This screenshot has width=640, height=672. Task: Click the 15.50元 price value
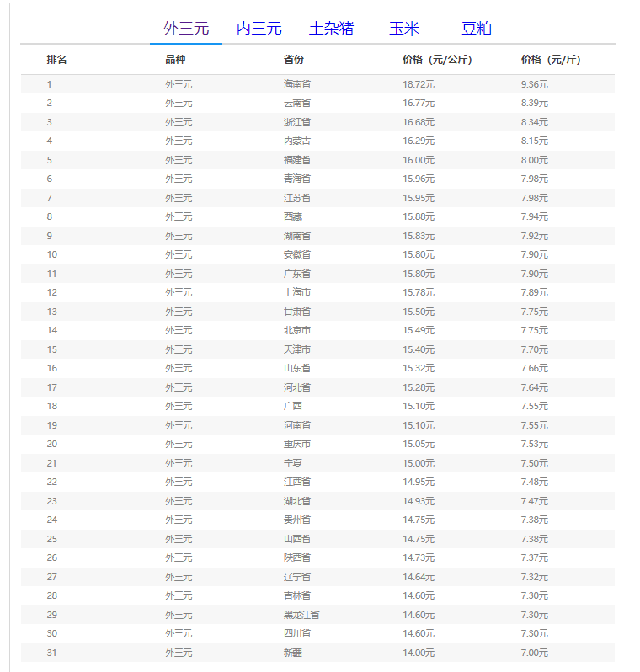[x=419, y=312]
